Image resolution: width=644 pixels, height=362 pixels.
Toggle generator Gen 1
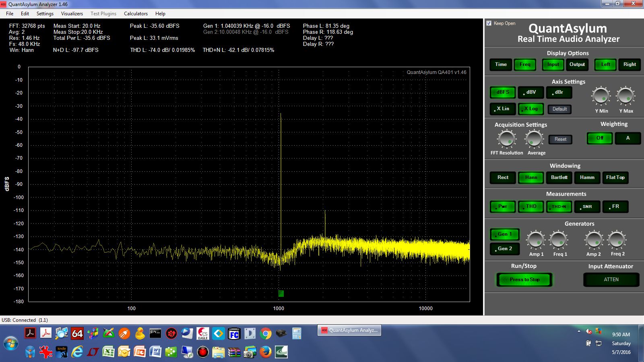[505, 234]
